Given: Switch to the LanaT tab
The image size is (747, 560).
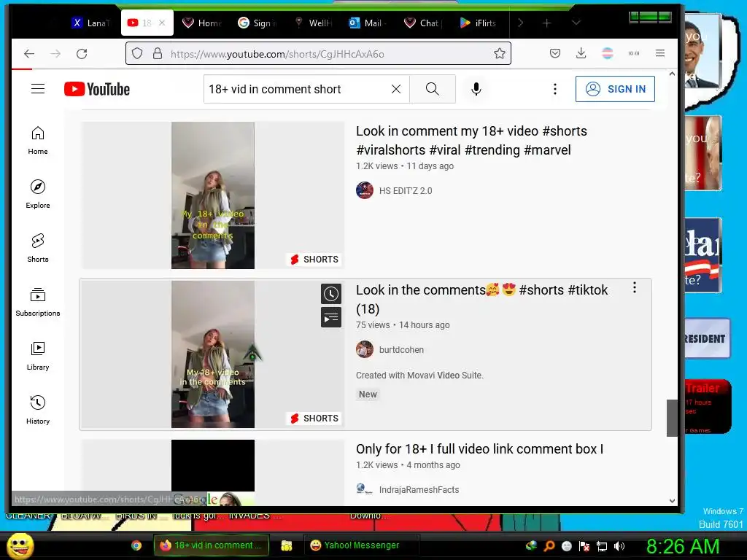Looking at the screenshot, I should (91, 23).
